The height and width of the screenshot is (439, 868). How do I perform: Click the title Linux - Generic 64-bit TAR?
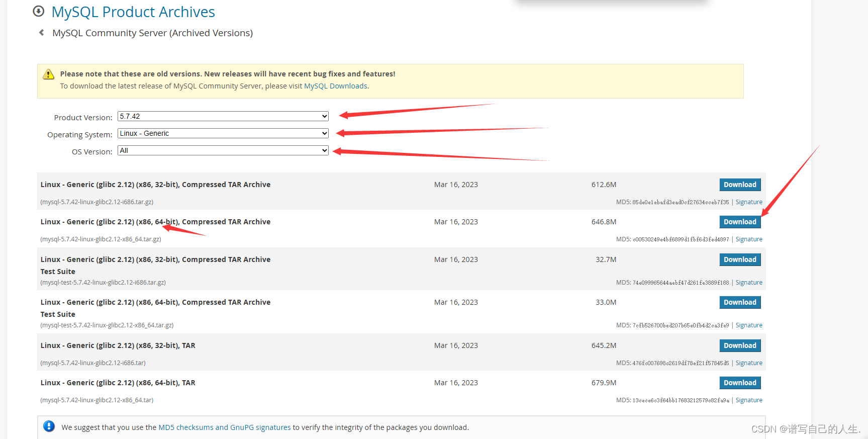[x=118, y=383]
